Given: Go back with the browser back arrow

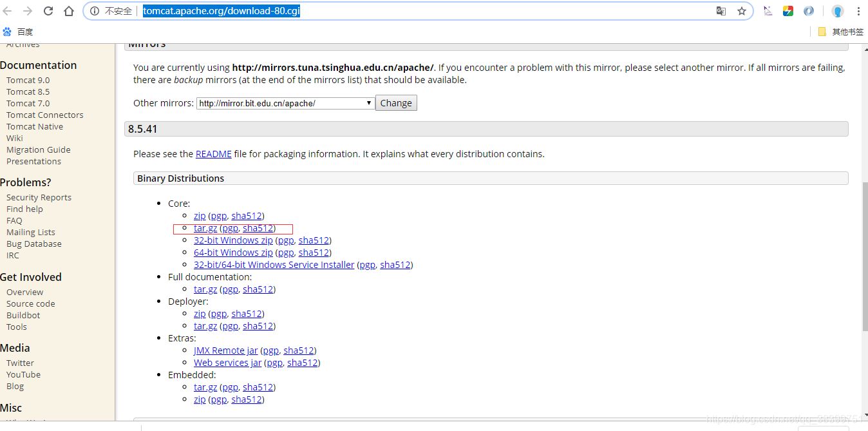Looking at the screenshot, I should pos(8,11).
